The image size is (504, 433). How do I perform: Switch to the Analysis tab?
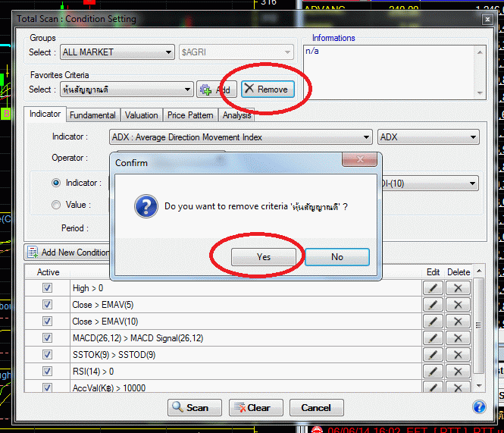pos(237,115)
